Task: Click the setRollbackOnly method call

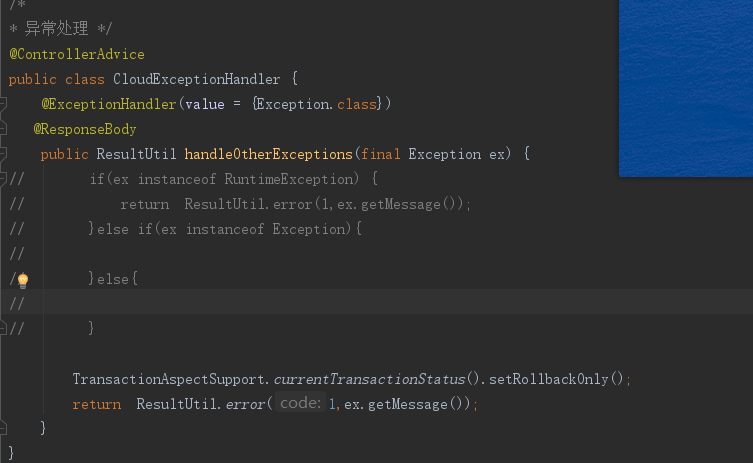Action: tap(548, 379)
